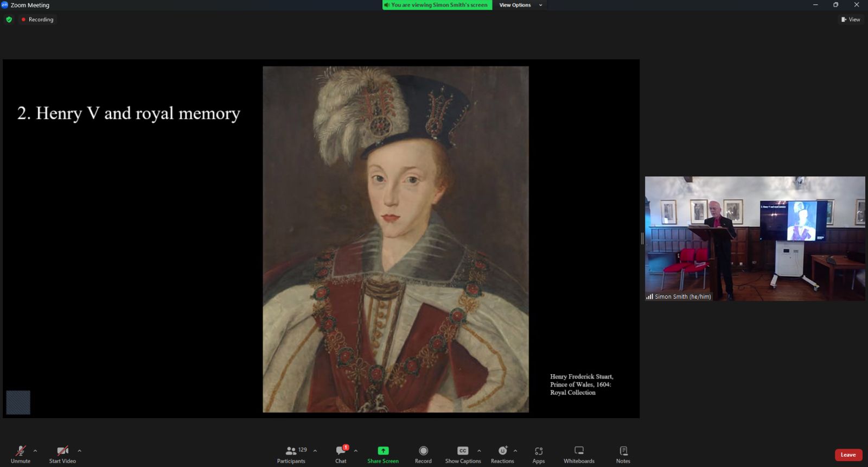Image resolution: width=868 pixels, height=467 pixels.
Task: Open Whiteboards
Action: click(x=579, y=454)
